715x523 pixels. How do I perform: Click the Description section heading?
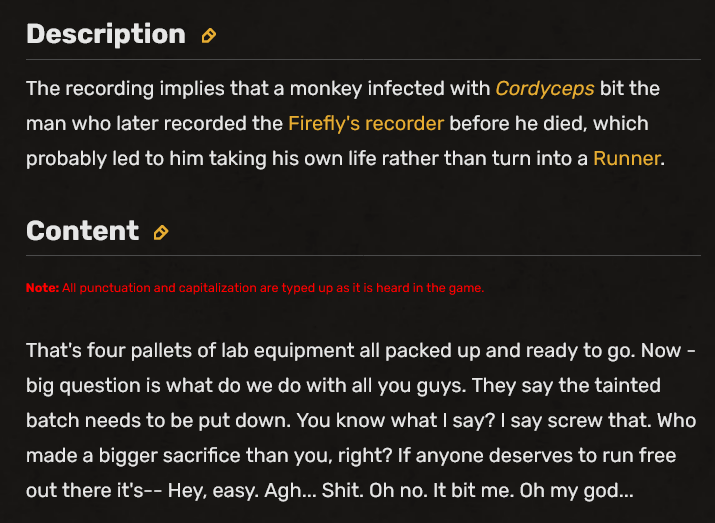click(106, 34)
